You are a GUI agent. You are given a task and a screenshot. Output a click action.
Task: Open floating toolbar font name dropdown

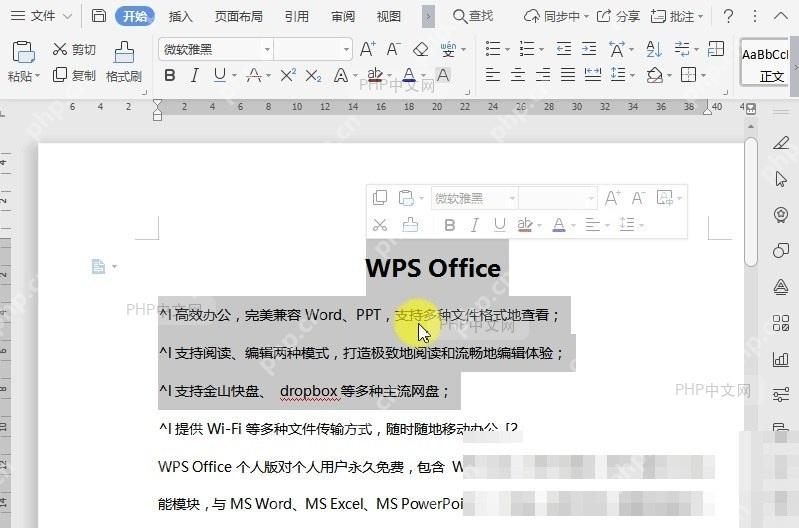point(512,198)
